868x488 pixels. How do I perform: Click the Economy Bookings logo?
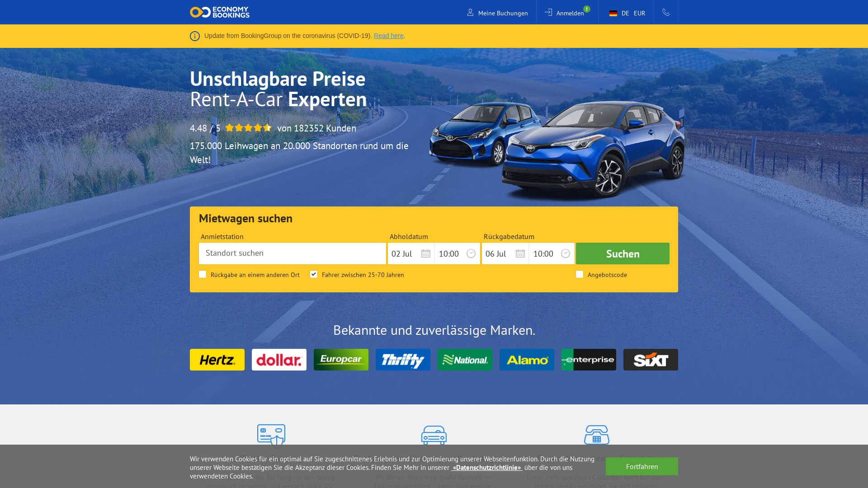(x=220, y=12)
